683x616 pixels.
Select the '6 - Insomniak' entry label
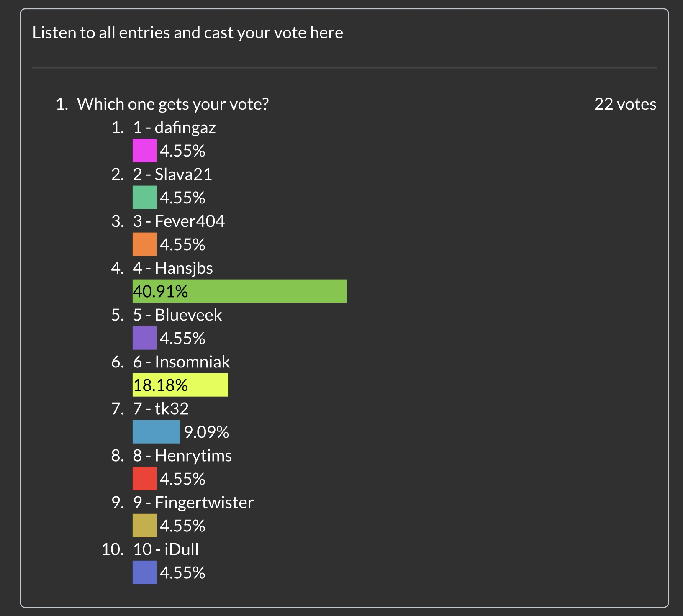click(182, 362)
